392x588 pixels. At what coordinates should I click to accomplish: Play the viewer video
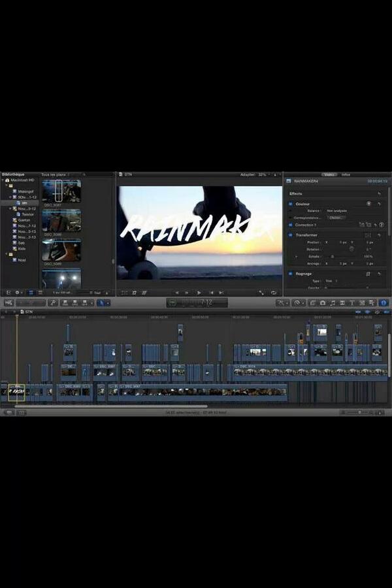199,293
